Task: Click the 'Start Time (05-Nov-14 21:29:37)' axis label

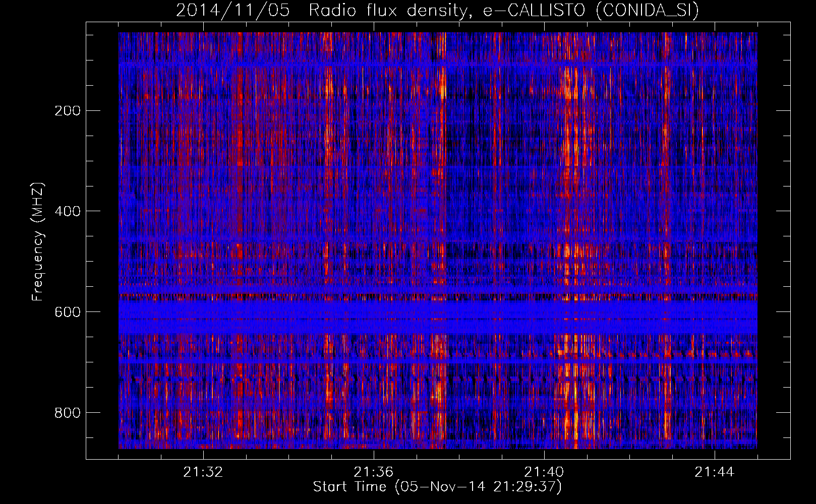Action: [x=437, y=487]
